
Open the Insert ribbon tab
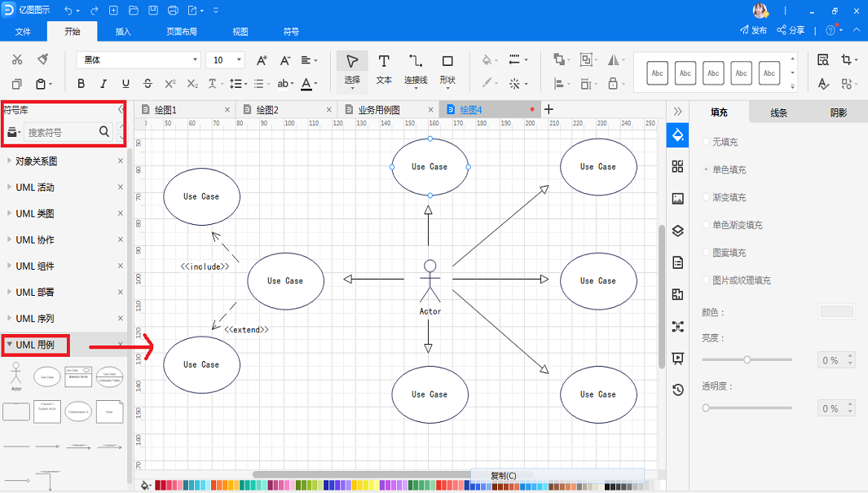tap(123, 32)
